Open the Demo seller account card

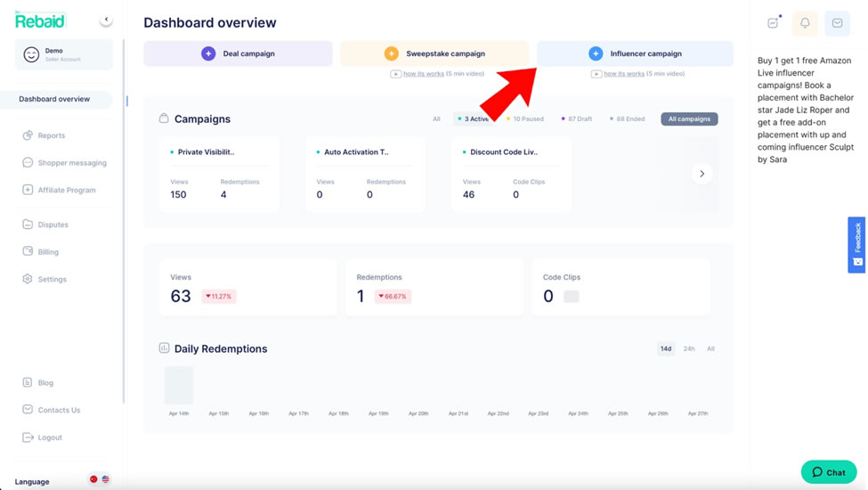pyautogui.click(x=64, y=54)
